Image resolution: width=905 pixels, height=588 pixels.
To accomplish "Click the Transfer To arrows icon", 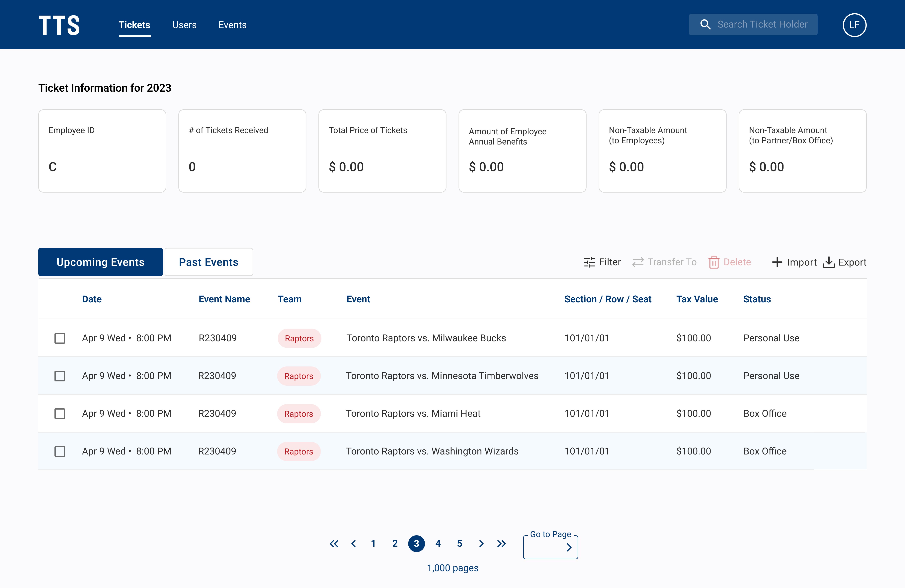I will coord(638,262).
